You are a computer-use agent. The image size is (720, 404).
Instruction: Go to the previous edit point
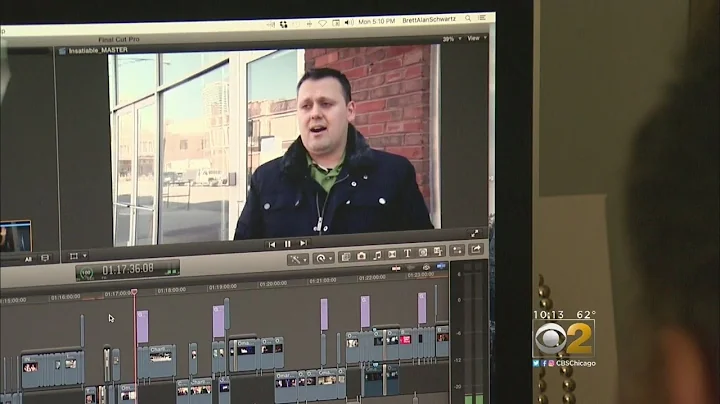coord(272,245)
